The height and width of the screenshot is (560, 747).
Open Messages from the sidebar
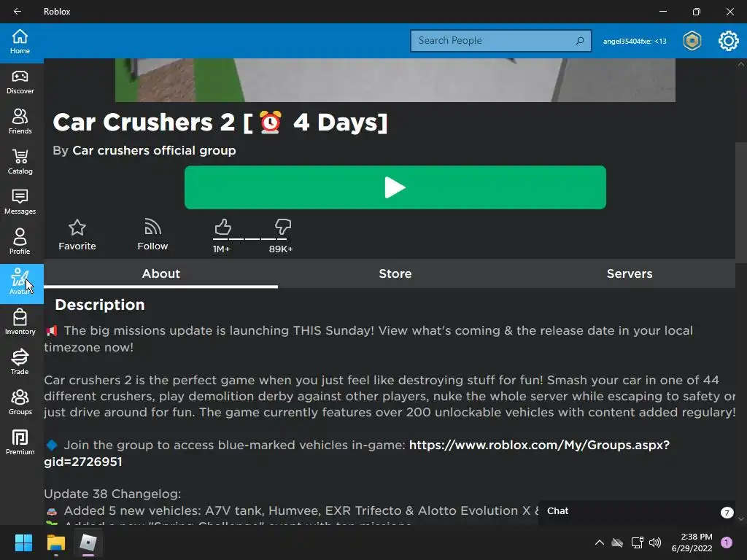(20, 203)
